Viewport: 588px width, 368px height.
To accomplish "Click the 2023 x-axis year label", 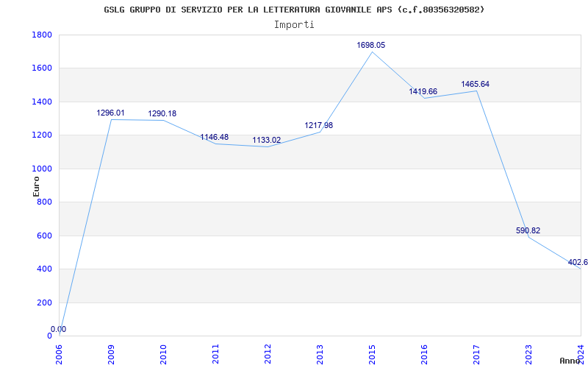I will (528, 355).
